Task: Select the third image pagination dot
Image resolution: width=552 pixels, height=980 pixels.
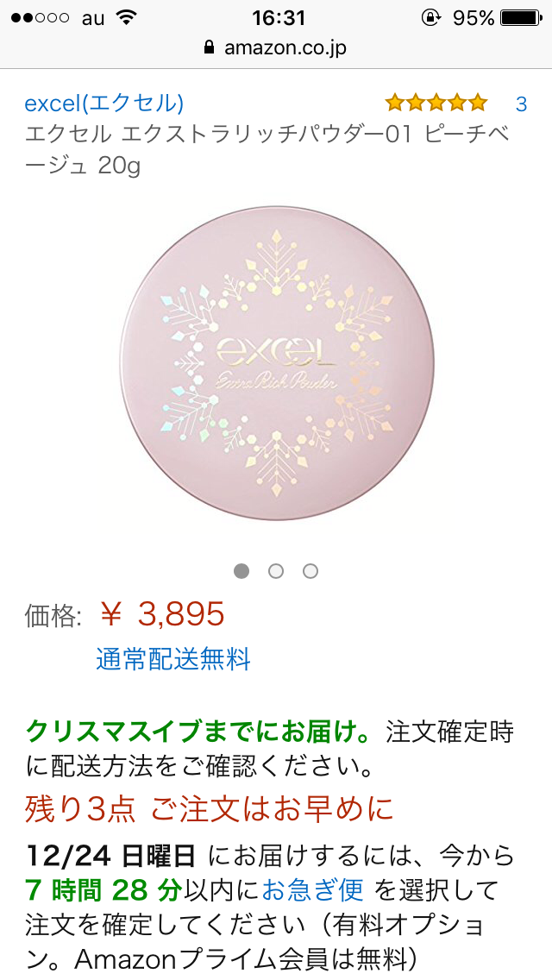Action: click(310, 570)
